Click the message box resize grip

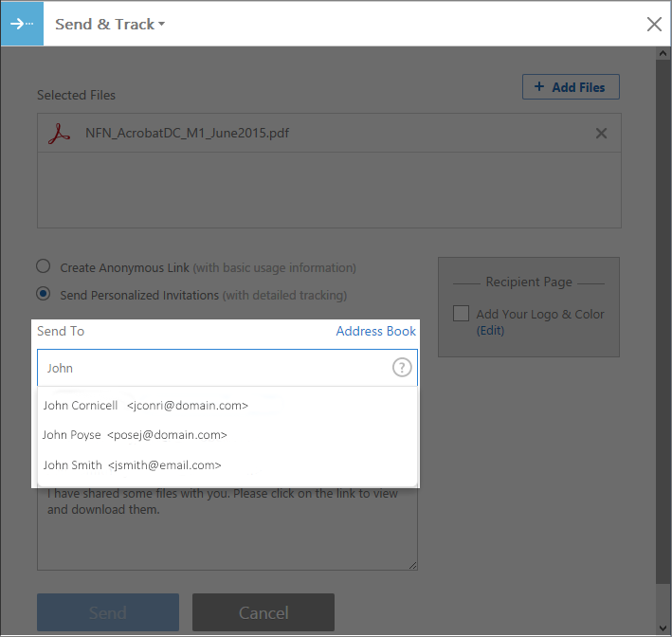[412, 565]
